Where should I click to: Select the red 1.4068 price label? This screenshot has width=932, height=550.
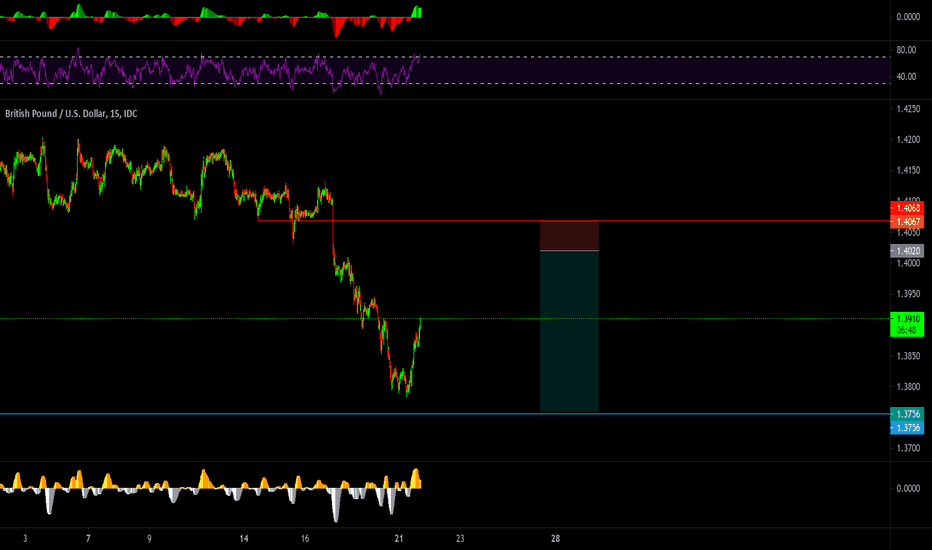pyautogui.click(x=907, y=208)
